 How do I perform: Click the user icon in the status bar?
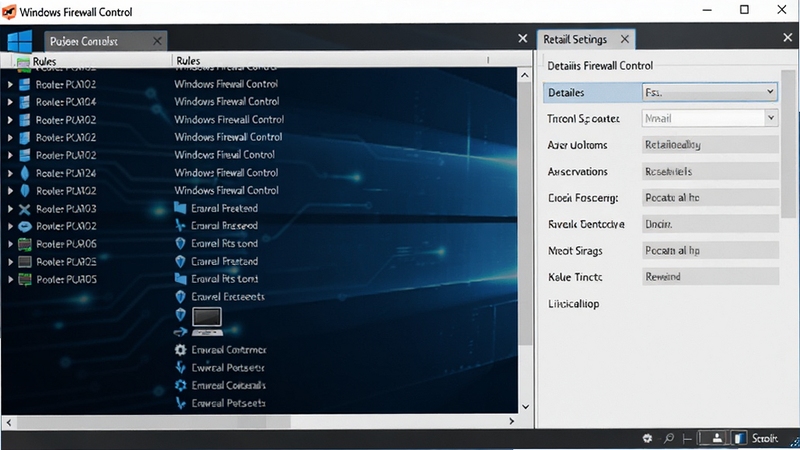tap(717, 438)
